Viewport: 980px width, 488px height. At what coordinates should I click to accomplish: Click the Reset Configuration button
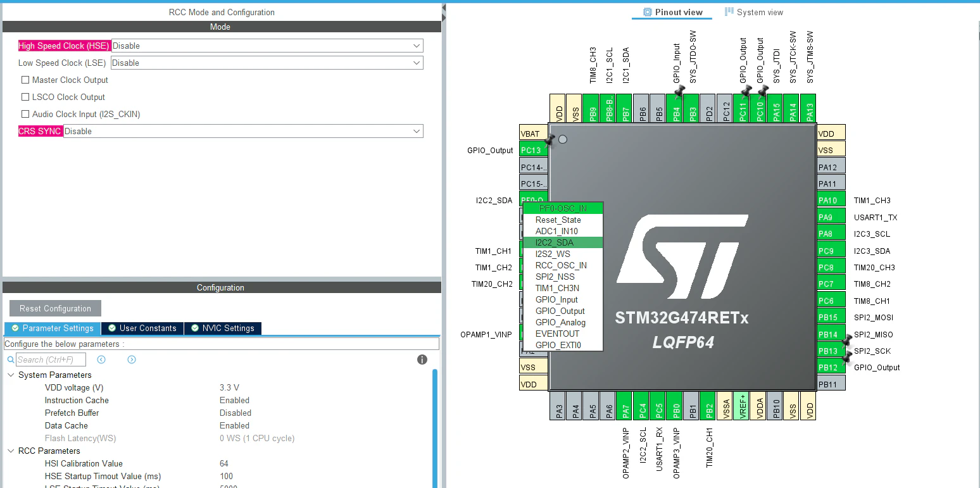coord(55,308)
